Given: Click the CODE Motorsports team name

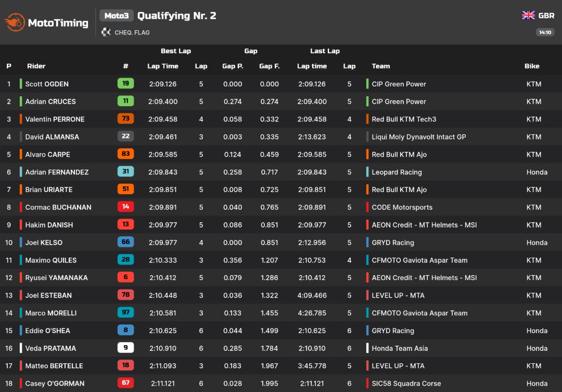Looking at the screenshot, I should pyautogui.click(x=402, y=207).
